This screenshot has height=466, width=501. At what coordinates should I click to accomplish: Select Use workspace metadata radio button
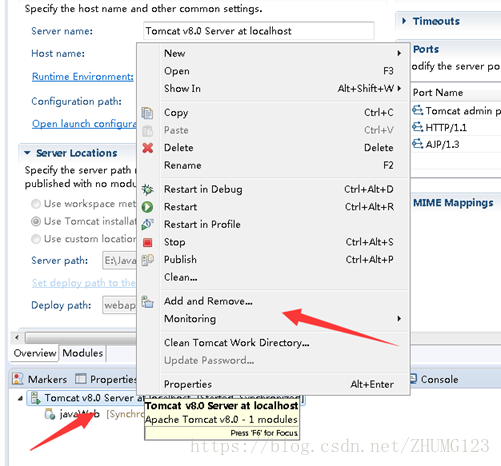pos(36,204)
